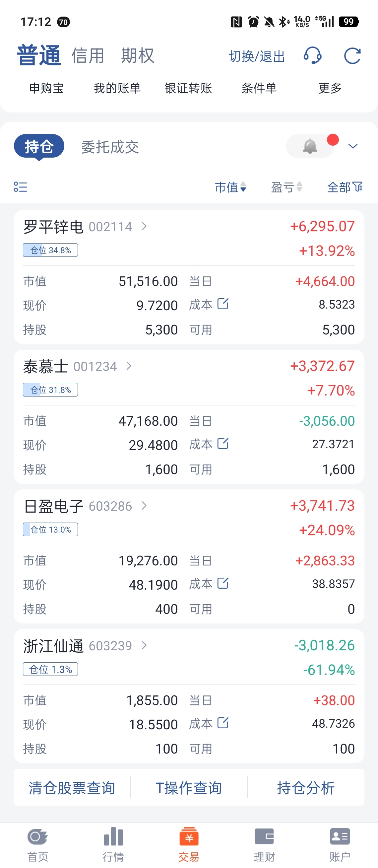This screenshot has height=868, width=378.
Task: Edit cost price for 罗平锌电
Action: (223, 304)
